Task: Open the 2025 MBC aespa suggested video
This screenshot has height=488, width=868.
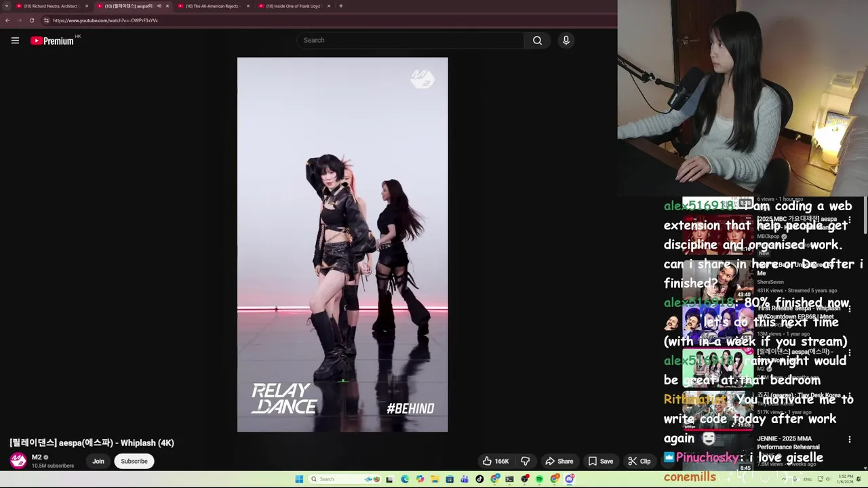Action: point(717,235)
